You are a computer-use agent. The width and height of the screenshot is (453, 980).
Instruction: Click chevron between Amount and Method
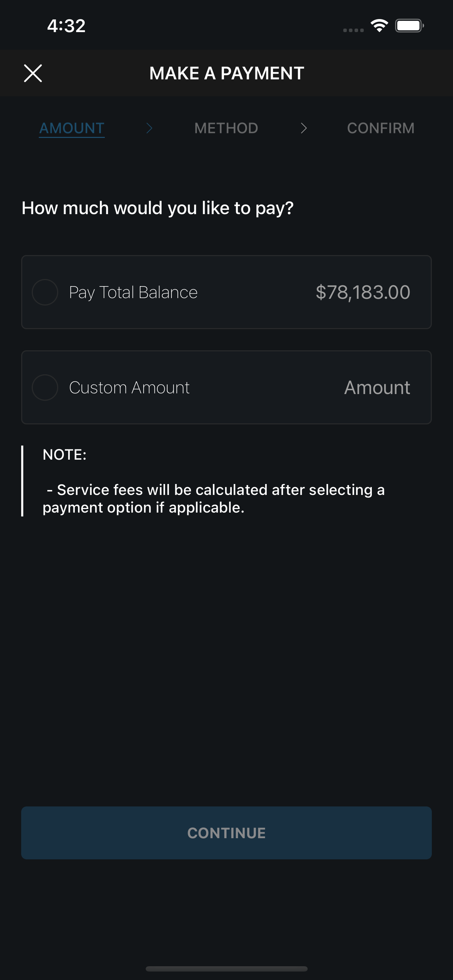(150, 128)
